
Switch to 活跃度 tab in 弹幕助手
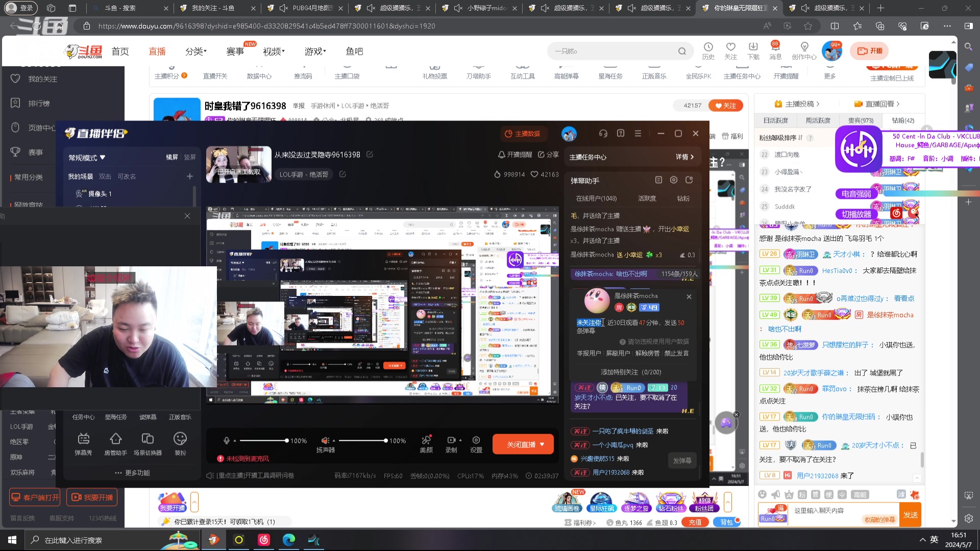[647, 198]
